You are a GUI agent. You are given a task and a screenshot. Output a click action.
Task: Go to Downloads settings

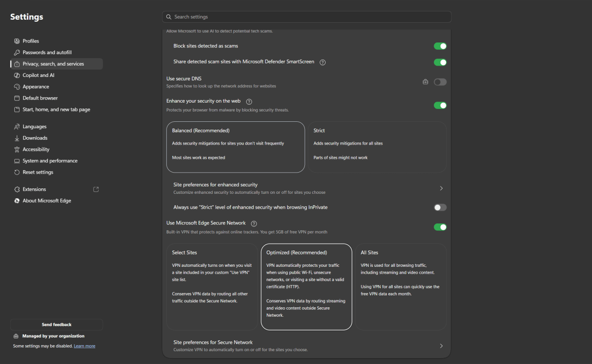(x=56, y=138)
